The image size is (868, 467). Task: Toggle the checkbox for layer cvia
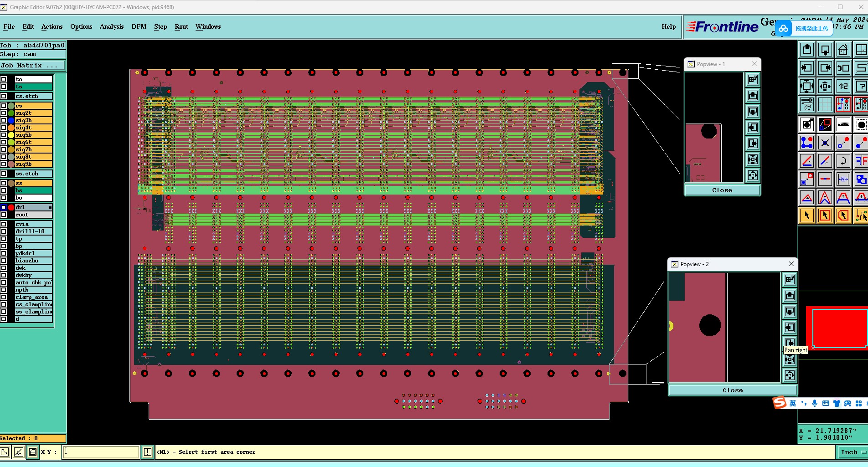(x=4, y=224)
